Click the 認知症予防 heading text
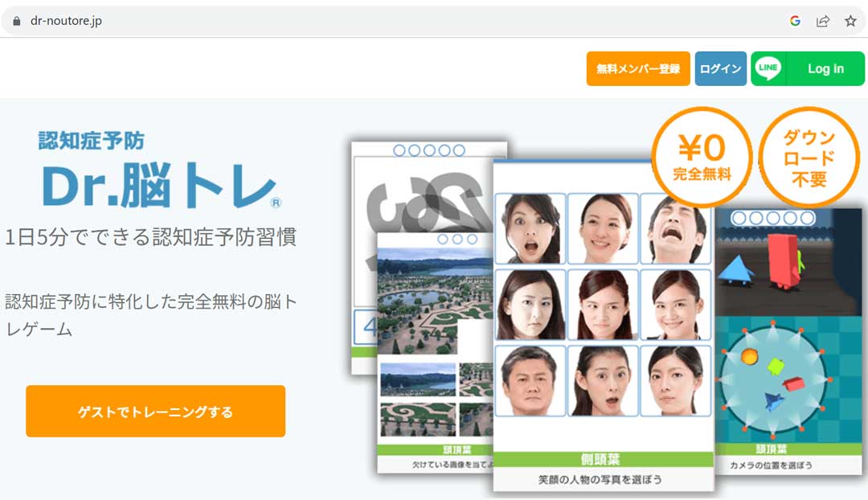This screenshot has height=500, width=868. click(92, 141)
